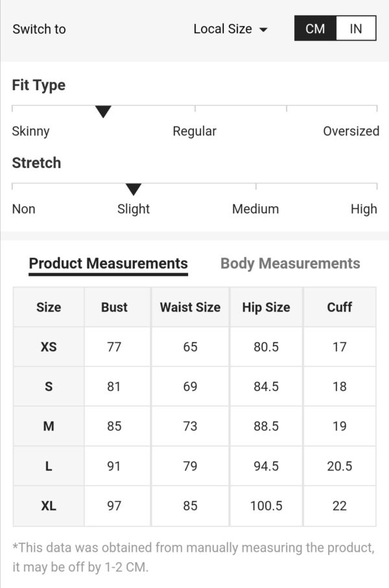The image size is (389, 588).
Task: Click the M size row header
Action: tap(49, 427)
